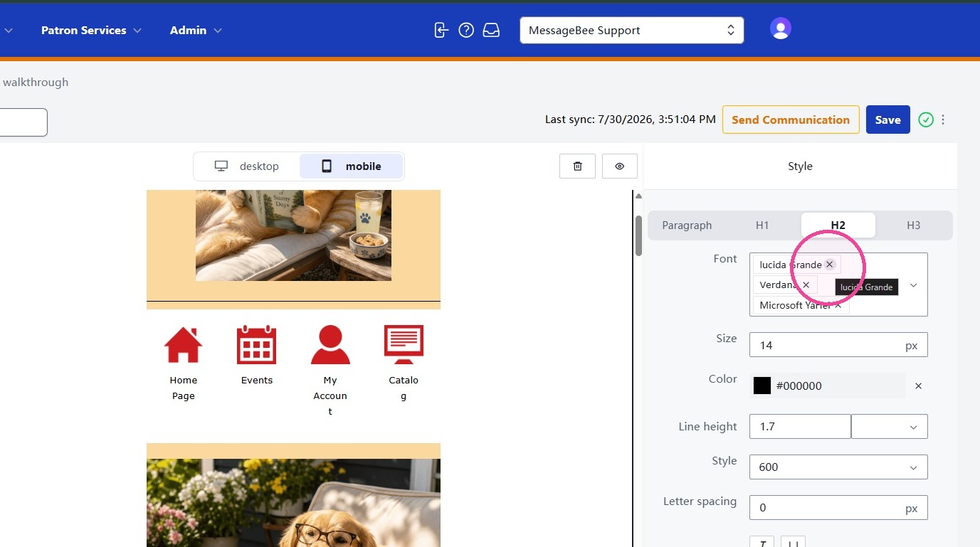The width and height of the screenshot is (980, 547).
Task: Click the Send Communication button
Action: click(x=791, y=120)
